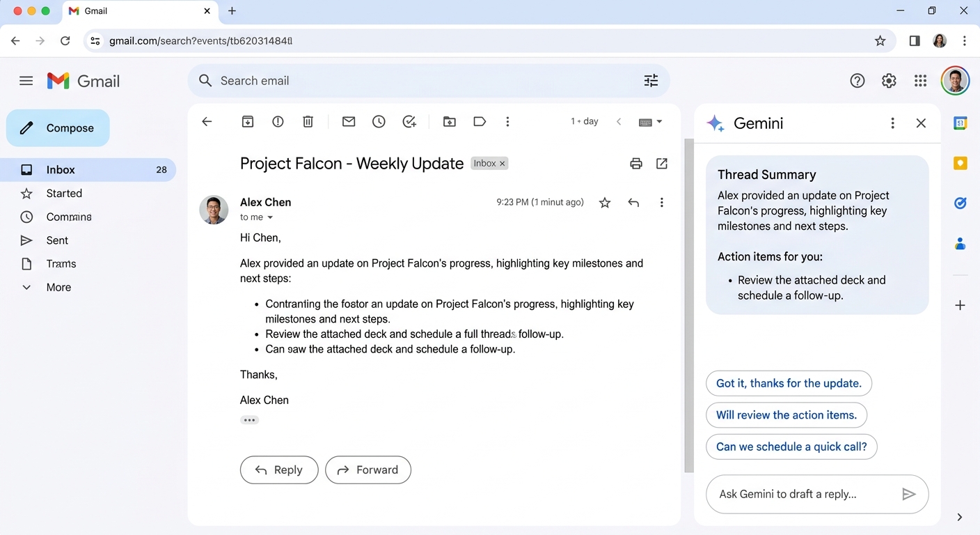The width and height of the screenshot is (980, 535).
Task: Open Gmail Support help icon
Action: click(x=857, y=81)
